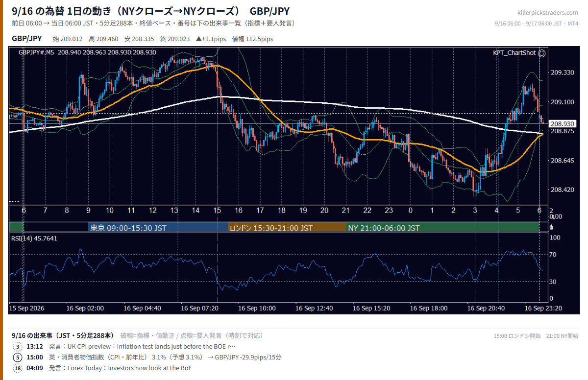This screenshot has height=380, width=588.
Task: Click the hour 18 label on time axis
Action: (x=282, y=210)
